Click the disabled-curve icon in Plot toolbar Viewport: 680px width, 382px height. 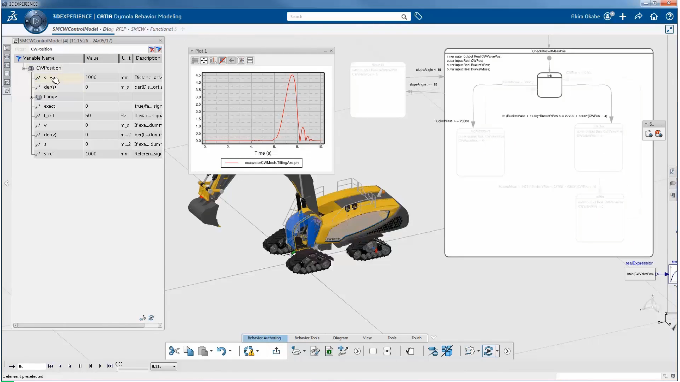click(x=222, y=60)
